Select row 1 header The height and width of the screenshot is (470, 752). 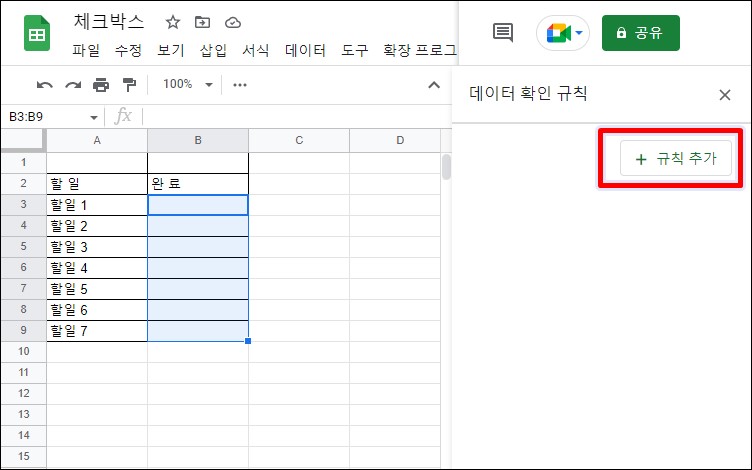coord(24,163)
